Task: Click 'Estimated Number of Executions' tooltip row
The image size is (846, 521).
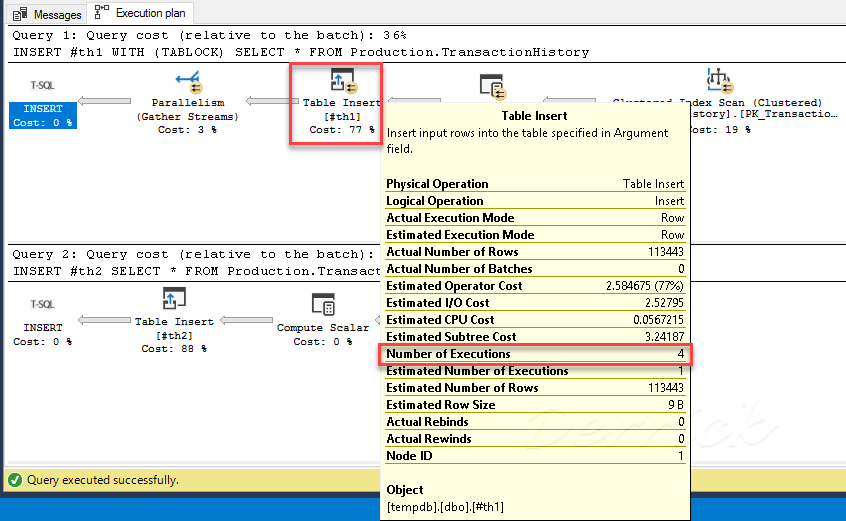Action: click(535, 371)
